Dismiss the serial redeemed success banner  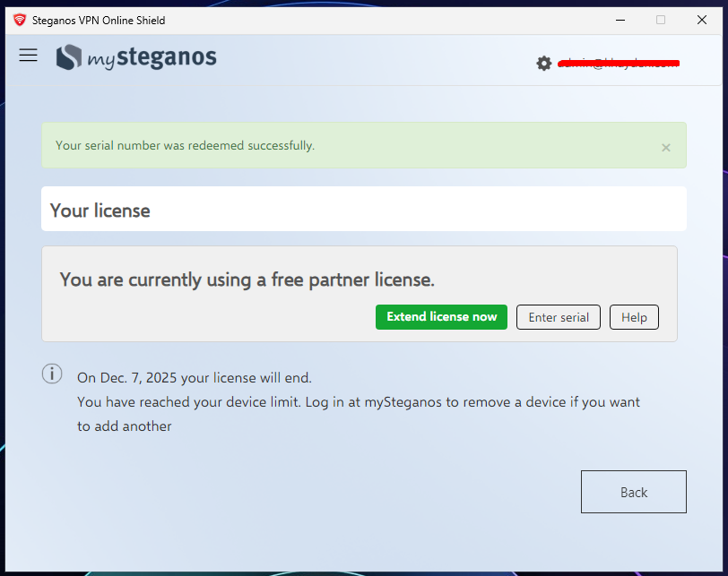(x=666, y=148)
